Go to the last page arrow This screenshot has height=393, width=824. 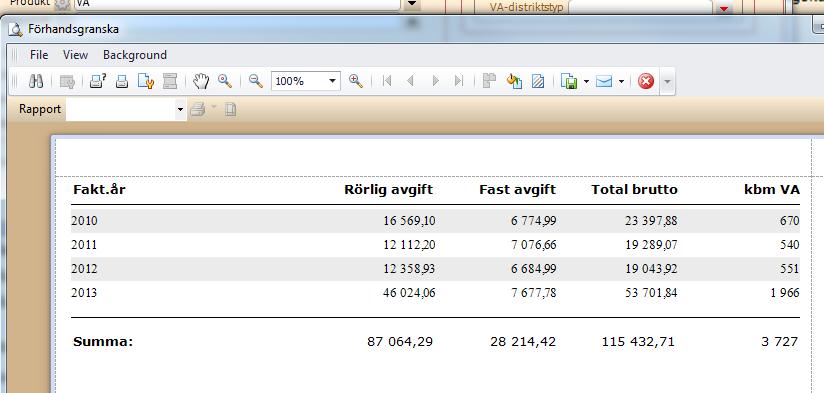point(459,81)
